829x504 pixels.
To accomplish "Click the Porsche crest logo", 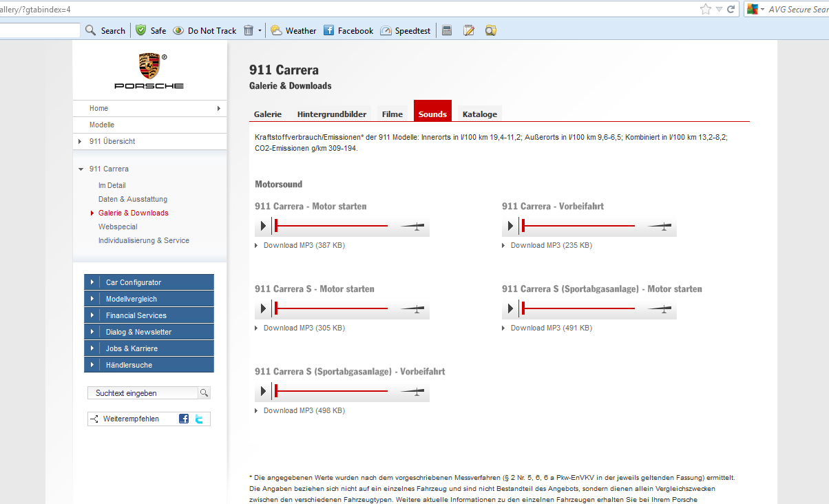I will [149, 66].
